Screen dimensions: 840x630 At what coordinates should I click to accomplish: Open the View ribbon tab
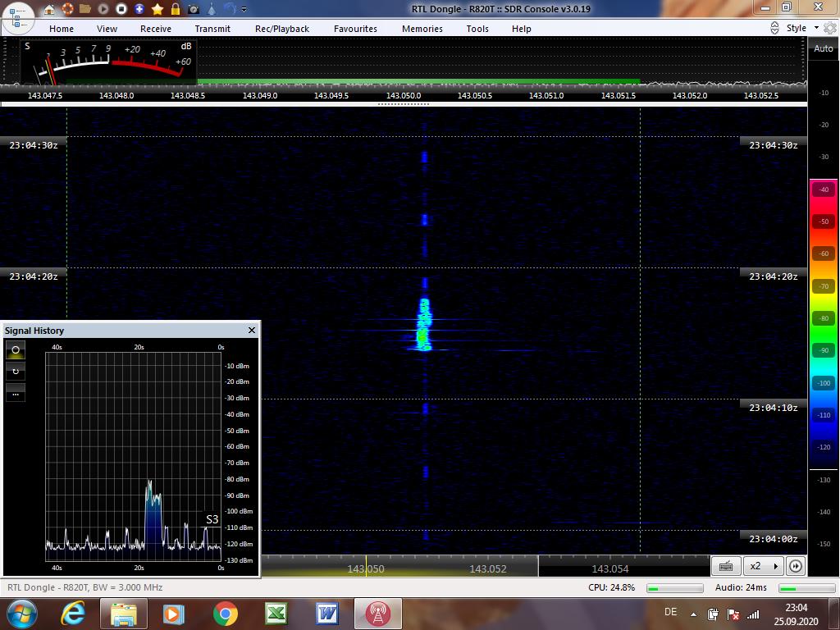tap(107, 29)
